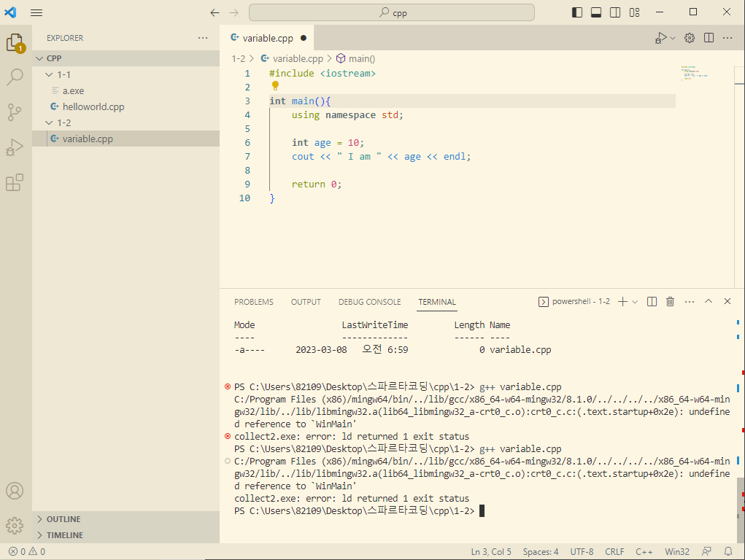Screen dimensions: 745x560
Task: Collapse the 1-1 folder
Action: (x=126, y=74)
